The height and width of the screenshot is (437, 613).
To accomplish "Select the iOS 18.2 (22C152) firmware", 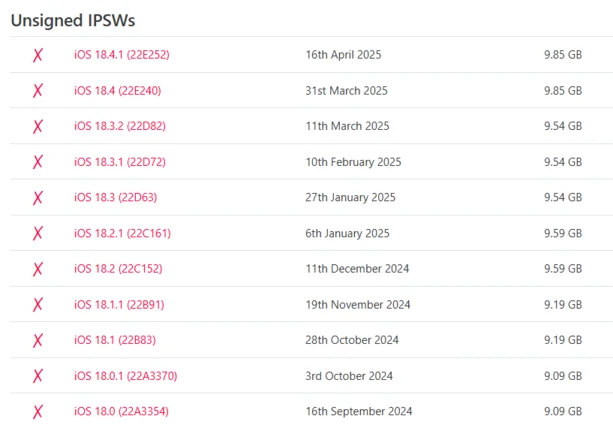I will [118, 269].
